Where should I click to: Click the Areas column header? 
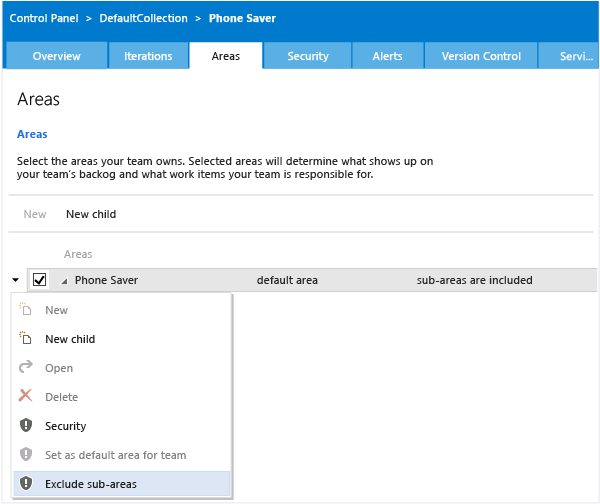click(x=78, y=254)
